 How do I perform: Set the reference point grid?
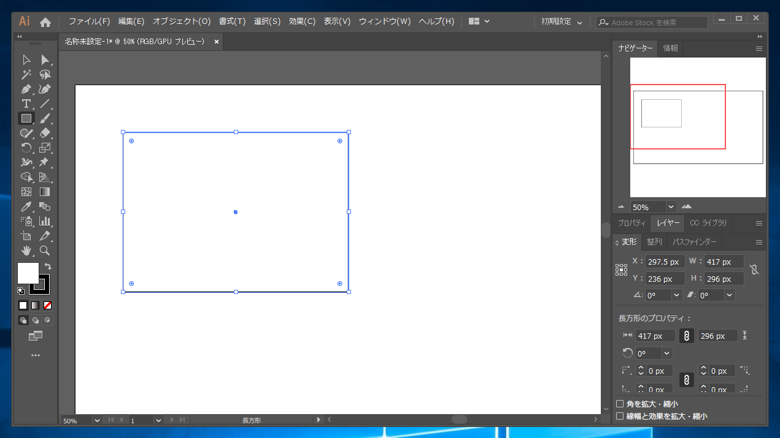(x=621, y=270)
